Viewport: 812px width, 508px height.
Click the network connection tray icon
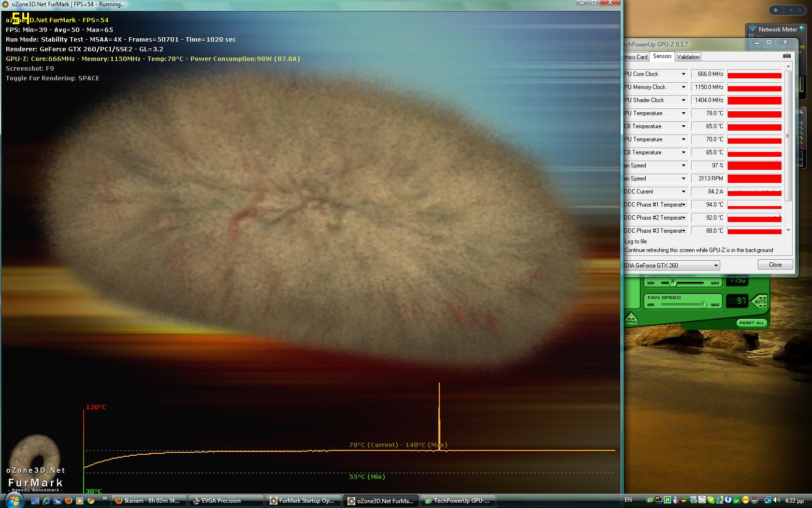coord(768,500)
